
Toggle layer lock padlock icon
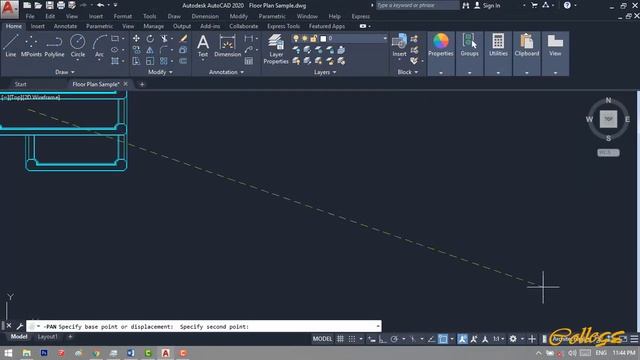pyautogui.click(x=313, y=38)
